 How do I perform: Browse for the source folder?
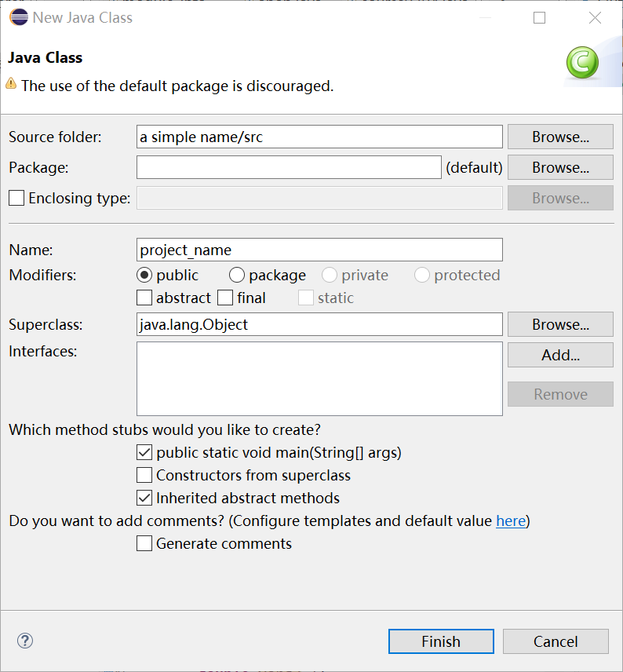pyautogui.click(x=560, y=137)
